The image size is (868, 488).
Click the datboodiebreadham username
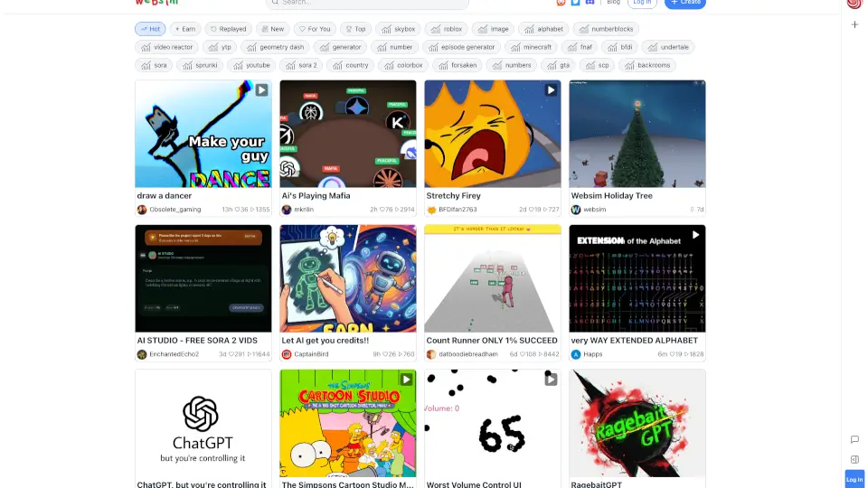(x=468, y=354)
